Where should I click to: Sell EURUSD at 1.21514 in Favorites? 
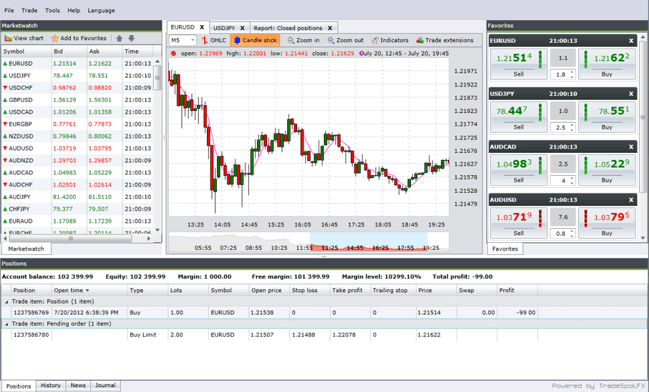point(519,64)
